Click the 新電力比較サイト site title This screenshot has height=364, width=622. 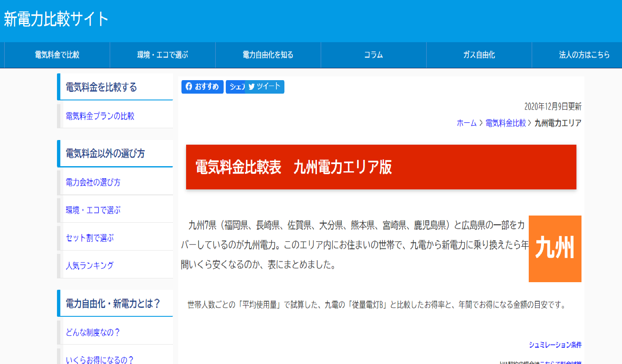click(x=56, y=19)
